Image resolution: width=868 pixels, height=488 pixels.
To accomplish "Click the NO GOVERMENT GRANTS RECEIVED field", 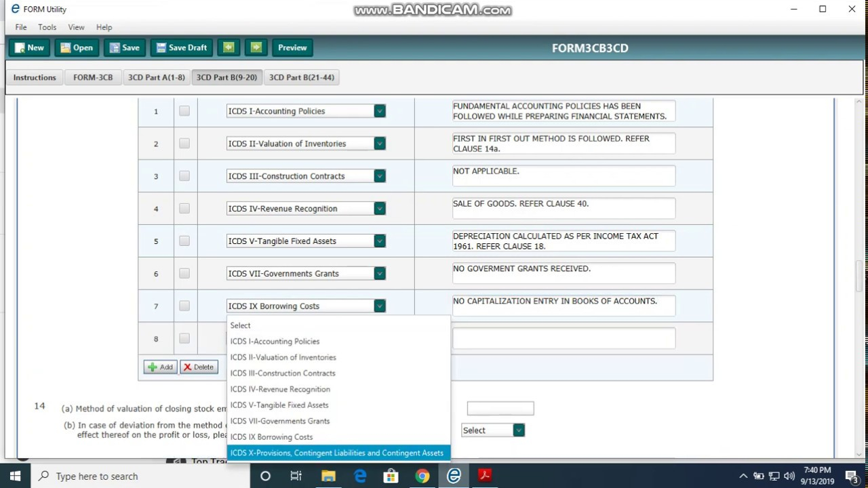I will pos(564,274).
